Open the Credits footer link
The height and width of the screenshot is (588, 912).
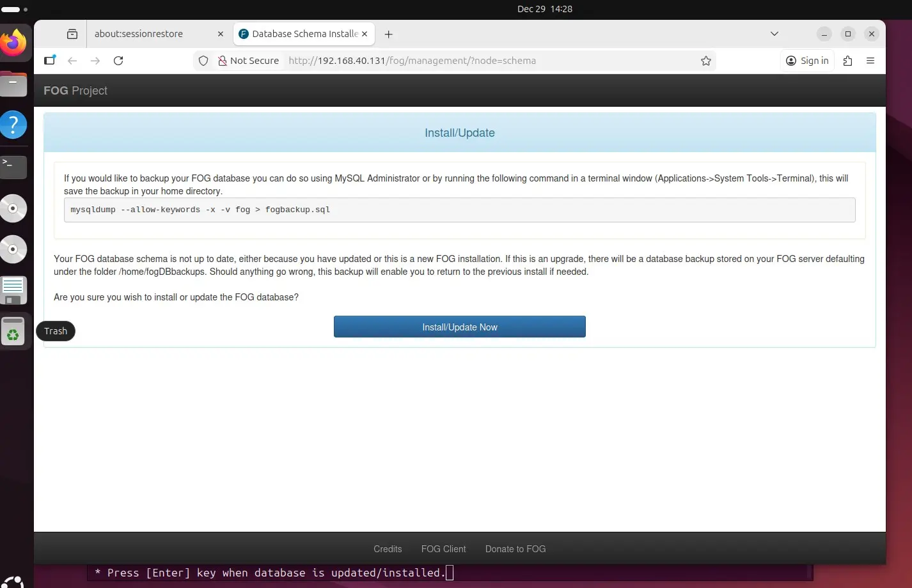388,549
